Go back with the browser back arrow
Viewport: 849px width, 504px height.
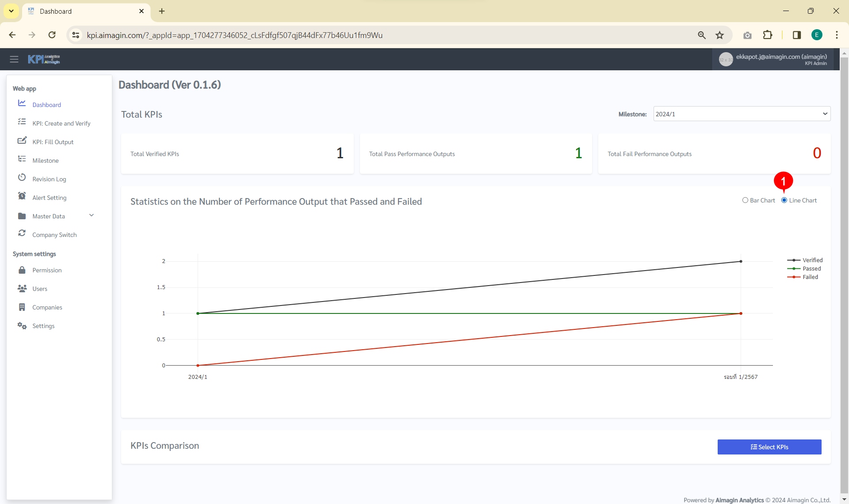click(12, 35)
